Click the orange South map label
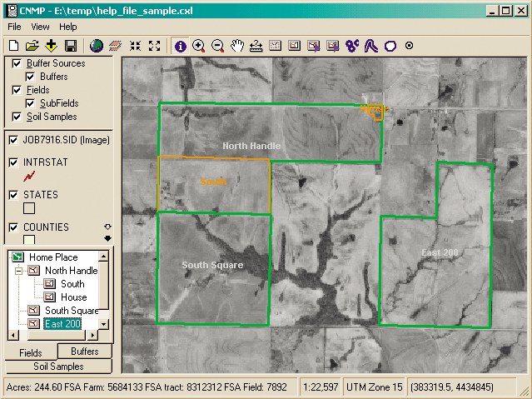The width and height of the screenshot is (532, 399). tap(213, 182)
